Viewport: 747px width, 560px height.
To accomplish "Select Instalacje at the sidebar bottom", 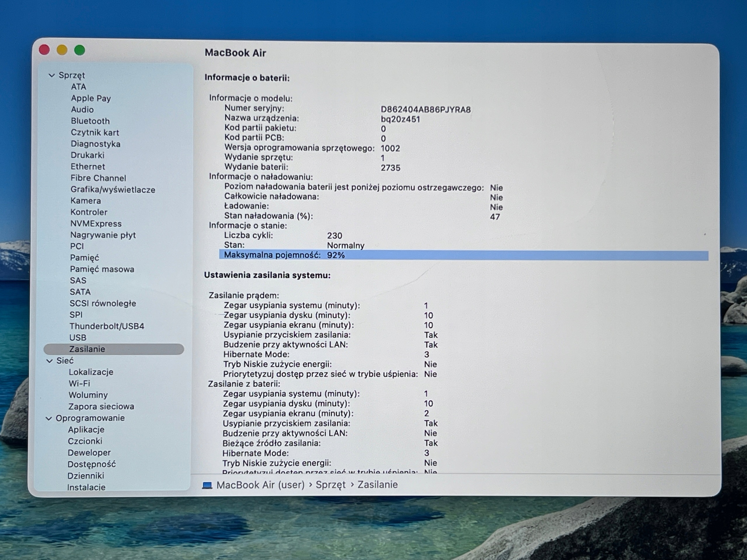I will coord(86,487).
